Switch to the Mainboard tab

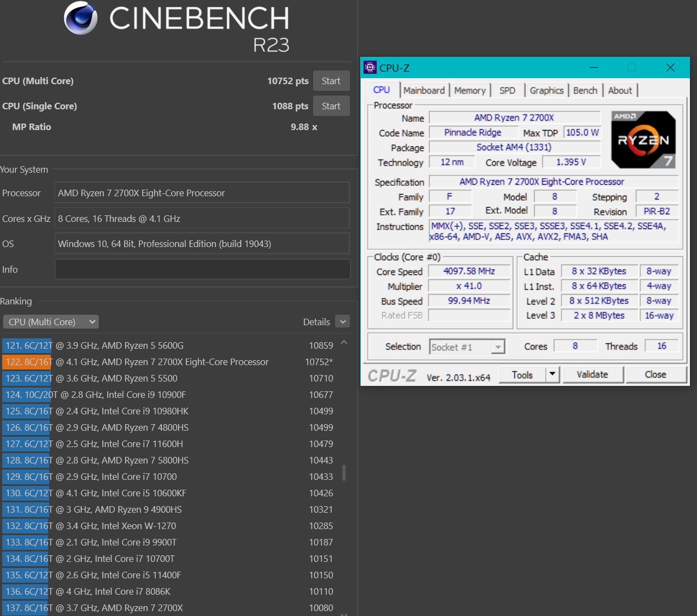[424, 90]
